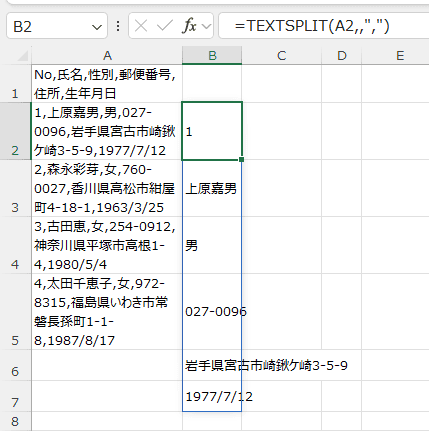Click the Select All corner triangle

pos(22,56)
